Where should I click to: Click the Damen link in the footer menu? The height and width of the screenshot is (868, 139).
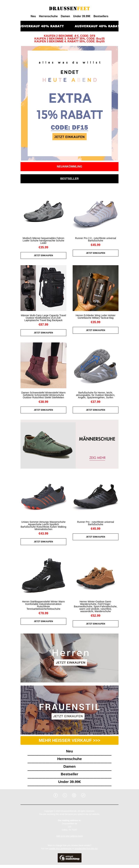tap(69, 766)
